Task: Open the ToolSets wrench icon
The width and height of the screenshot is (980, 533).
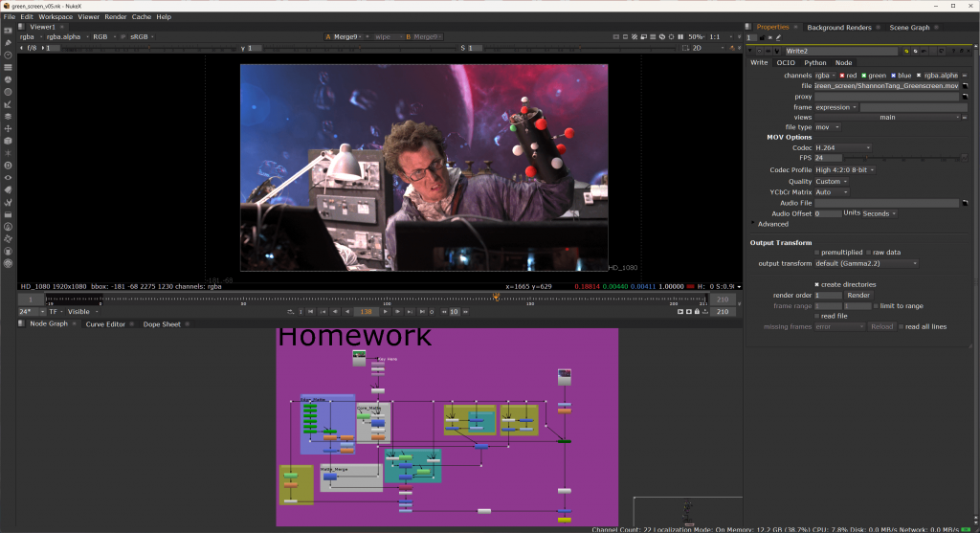Action: 8,203
